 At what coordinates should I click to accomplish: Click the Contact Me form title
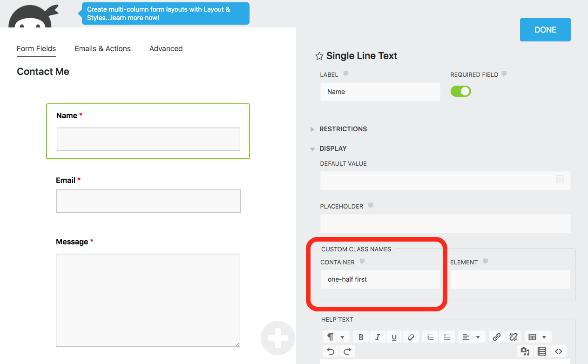pyautogui.click(x=43, y=72)
